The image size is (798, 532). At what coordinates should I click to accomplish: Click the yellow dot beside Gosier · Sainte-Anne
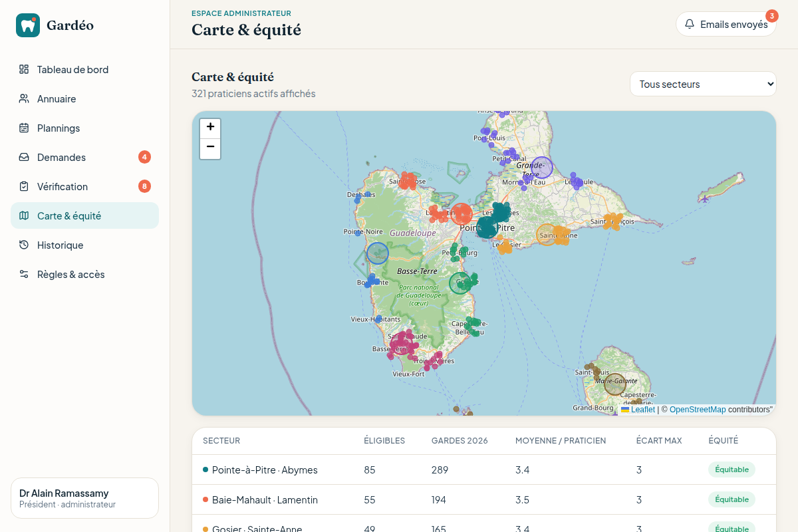click(x=205, y=529)
